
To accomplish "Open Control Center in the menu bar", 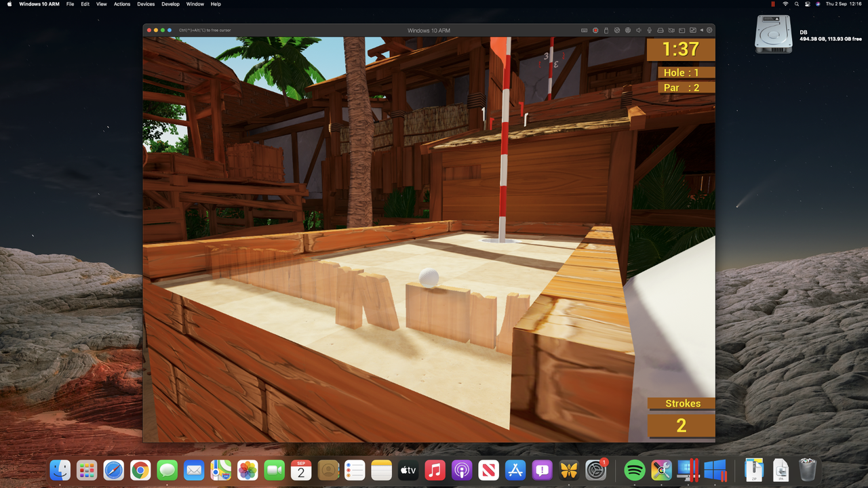I will coord(808,4).
